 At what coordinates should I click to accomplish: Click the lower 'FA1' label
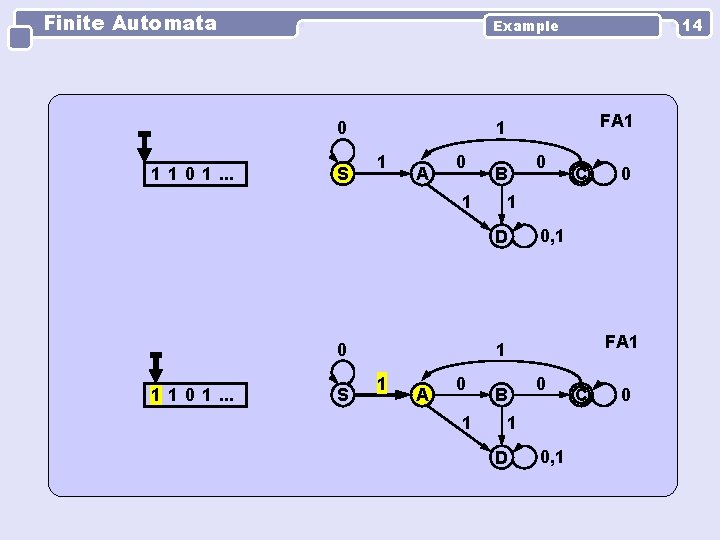(x=621, y=342)
